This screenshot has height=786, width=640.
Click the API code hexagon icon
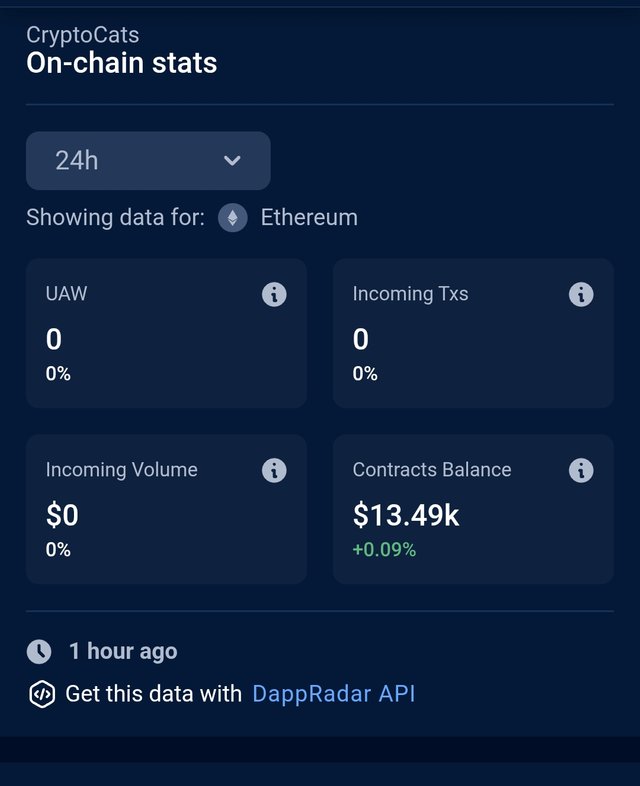coord(41,693)
